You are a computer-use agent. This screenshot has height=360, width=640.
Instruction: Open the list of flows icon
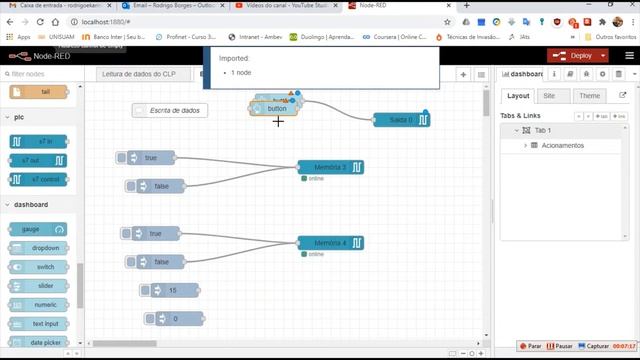click(481, 75)
